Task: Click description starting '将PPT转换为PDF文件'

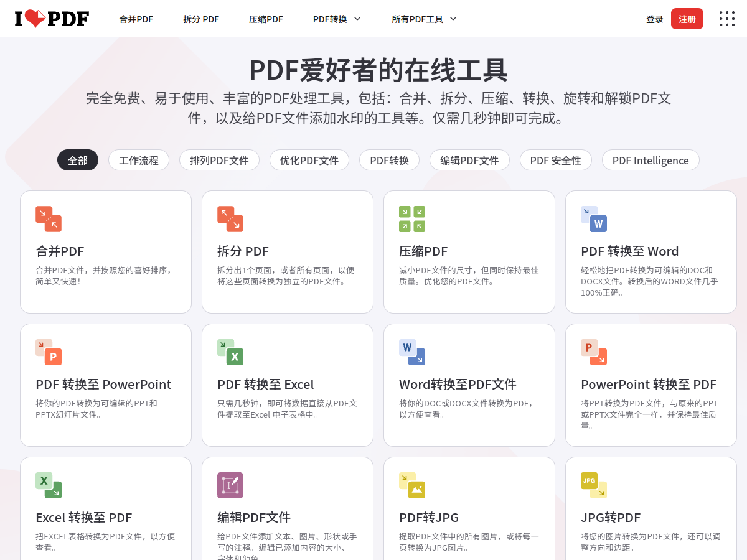Action: tap(649, 414)
